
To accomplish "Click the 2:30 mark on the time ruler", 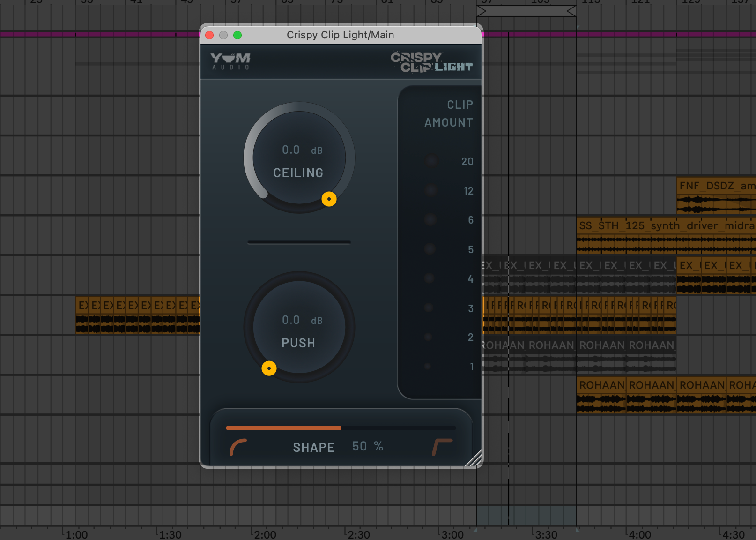I will point(358,534).
